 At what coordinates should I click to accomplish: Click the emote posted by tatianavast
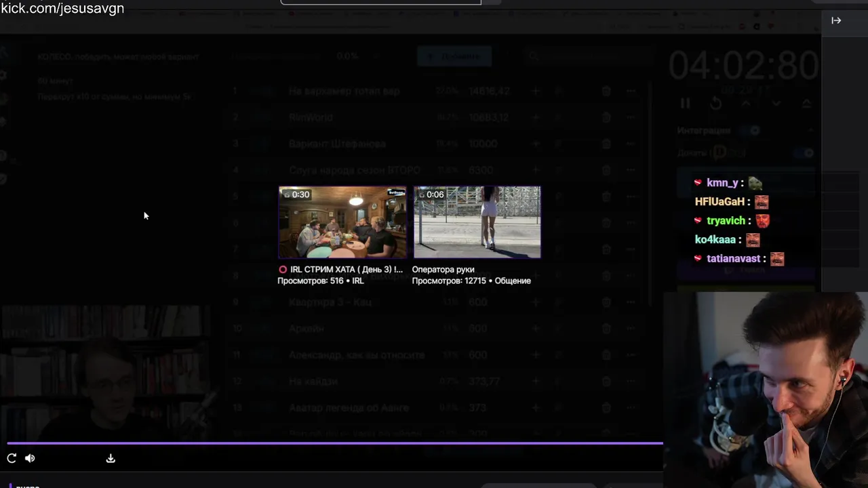pyautogui.click(x=777, y=259)
